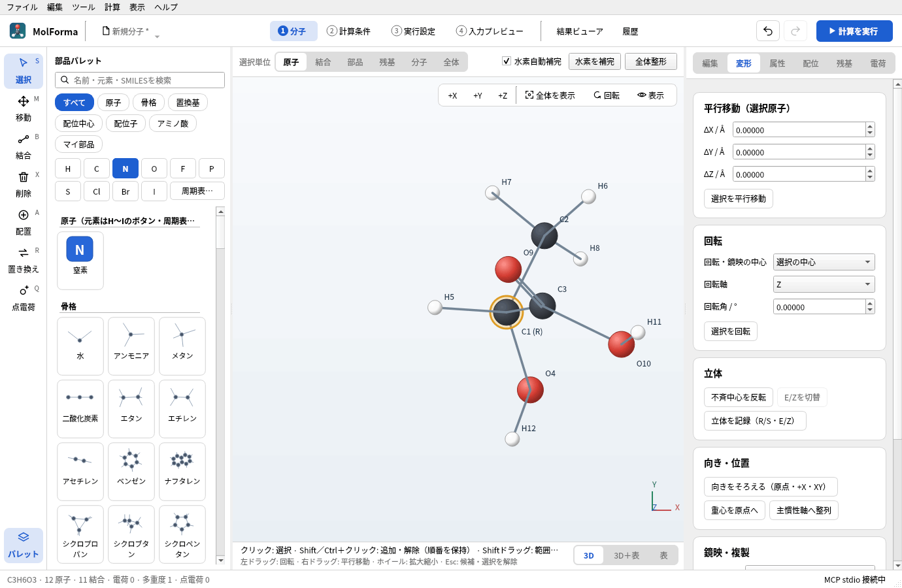This screenshot has width=902, height=588.
Task: Click the undo arrow button
Action: click(x=768, y=31)
